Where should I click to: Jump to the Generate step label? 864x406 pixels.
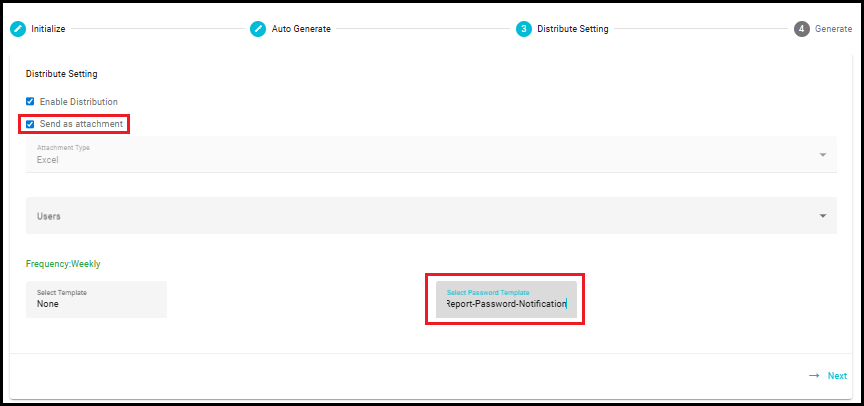[833, 29]
